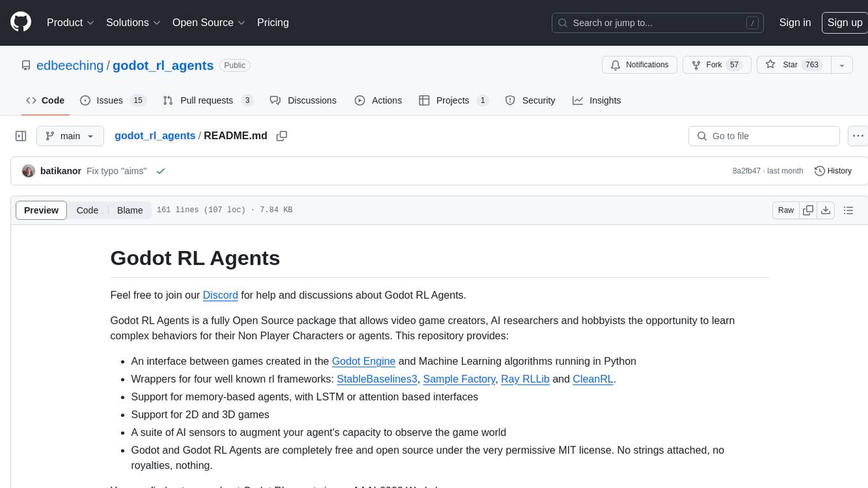The image size is (868, 488).
Task: Select the Code view
Action: pyautogui.click(x=87, y=210)
